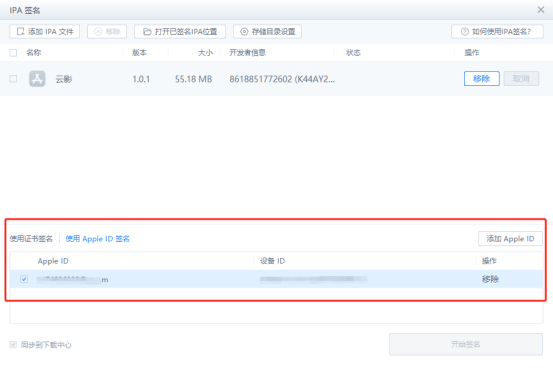Toggle the Apple ID row checkbox
This screenshot has width=553, height=369.
[x=24, y=279]
